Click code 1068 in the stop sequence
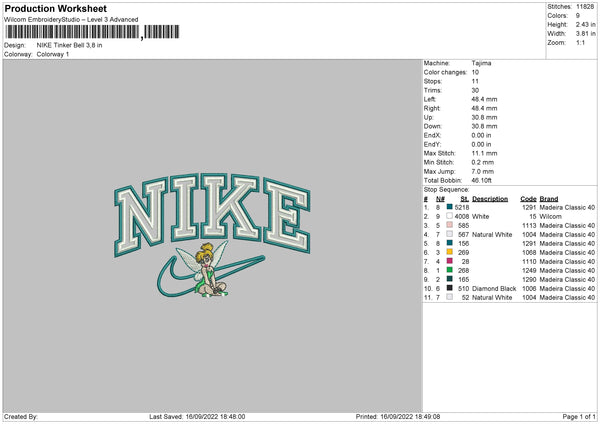The image size is (600, 424). (529, 253)
